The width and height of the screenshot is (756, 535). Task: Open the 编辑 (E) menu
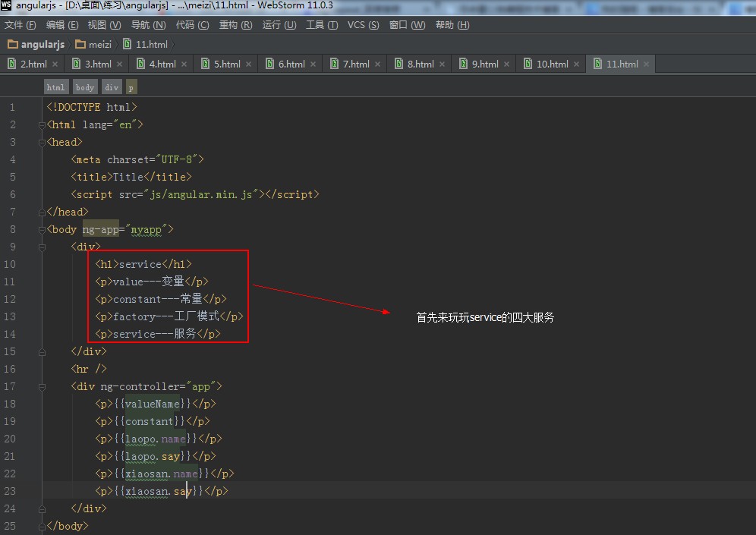tap(62, 25)
